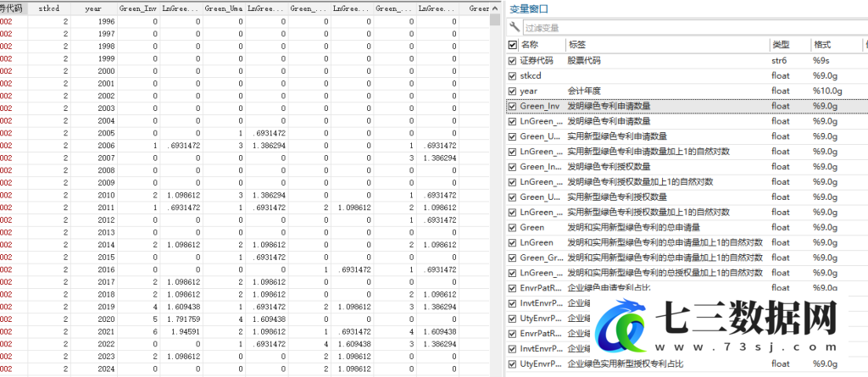Uncheck checkbox for 企业绿色实用新型授权专利占比 variable
The image size is (868, 377).
[x=512, y=364]
